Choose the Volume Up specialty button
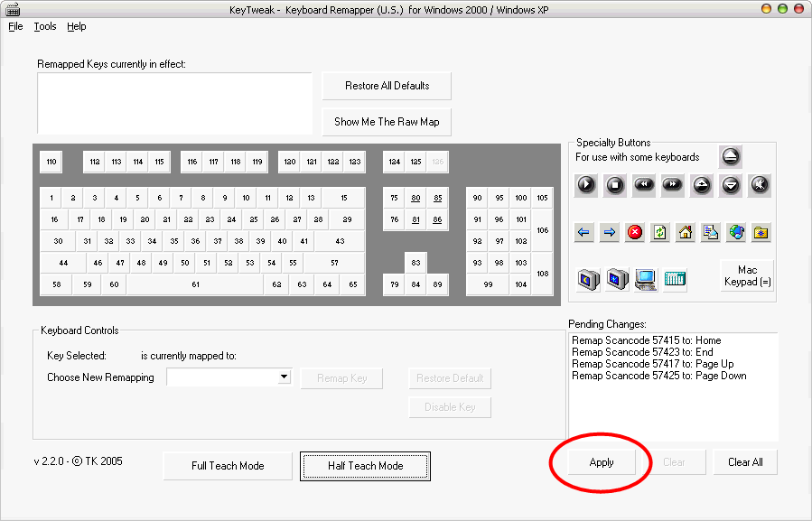The width and height of the screenshot is (812, 521). pos(701,185)
